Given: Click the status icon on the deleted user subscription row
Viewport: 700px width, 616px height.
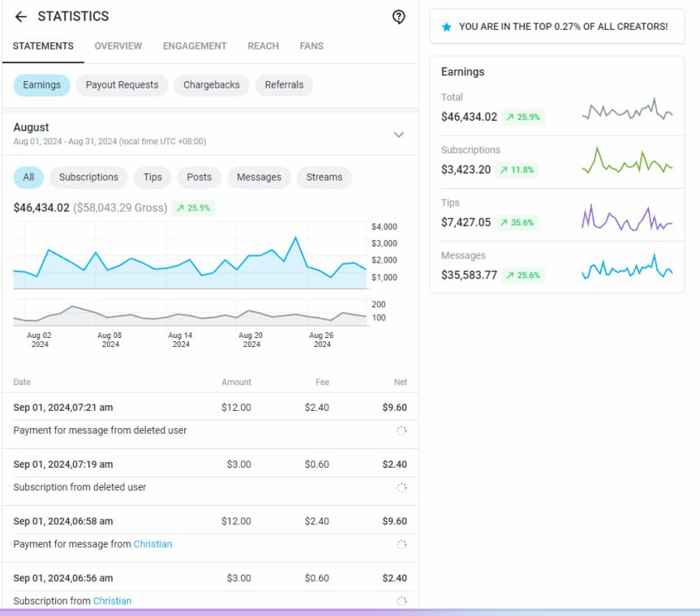Looking at the screenshot, I should pos(401,487).
